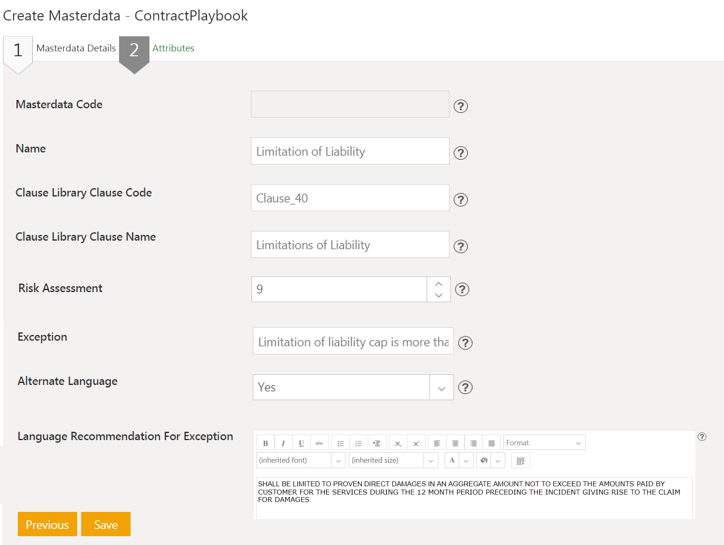Toggle italic formatting in the editor

(x=283, y=443)
